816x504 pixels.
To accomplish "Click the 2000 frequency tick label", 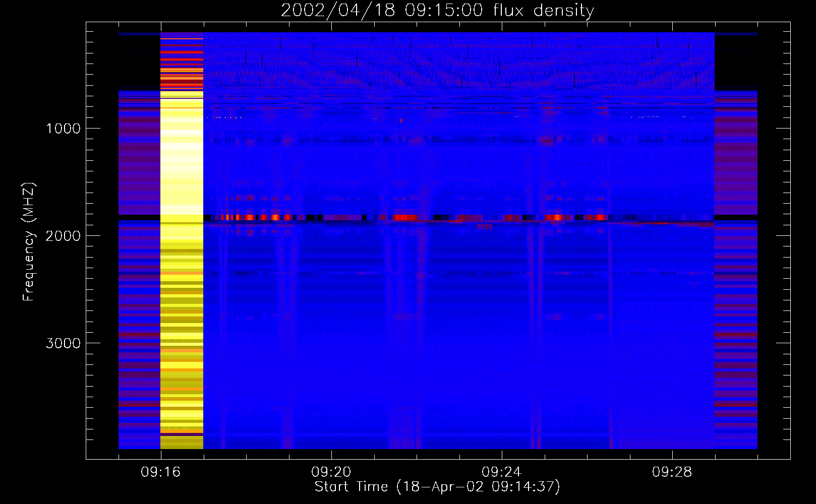I will (x=63, y=236).
